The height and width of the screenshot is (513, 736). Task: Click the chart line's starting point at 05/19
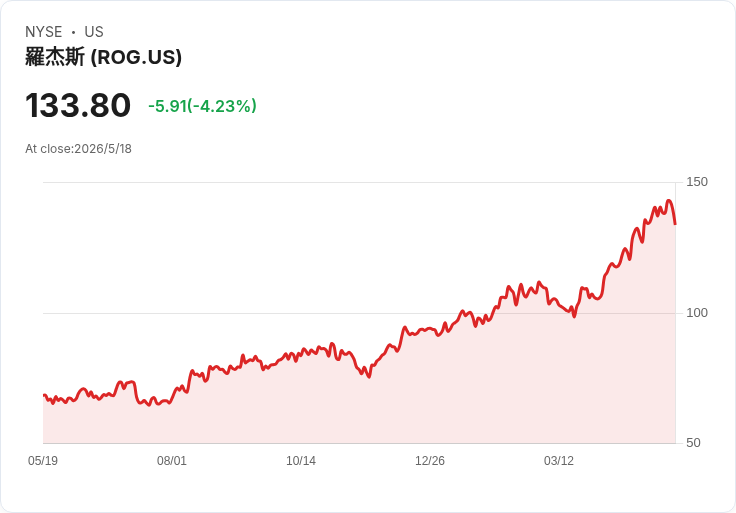(44, 395)
